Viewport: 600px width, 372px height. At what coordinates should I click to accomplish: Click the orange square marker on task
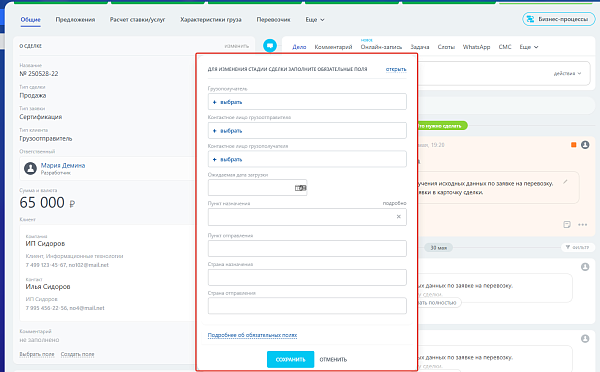(x=574, y=145)
